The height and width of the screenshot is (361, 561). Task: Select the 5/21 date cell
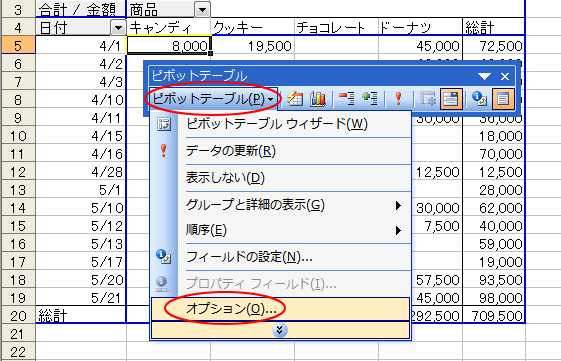(81, 298)
